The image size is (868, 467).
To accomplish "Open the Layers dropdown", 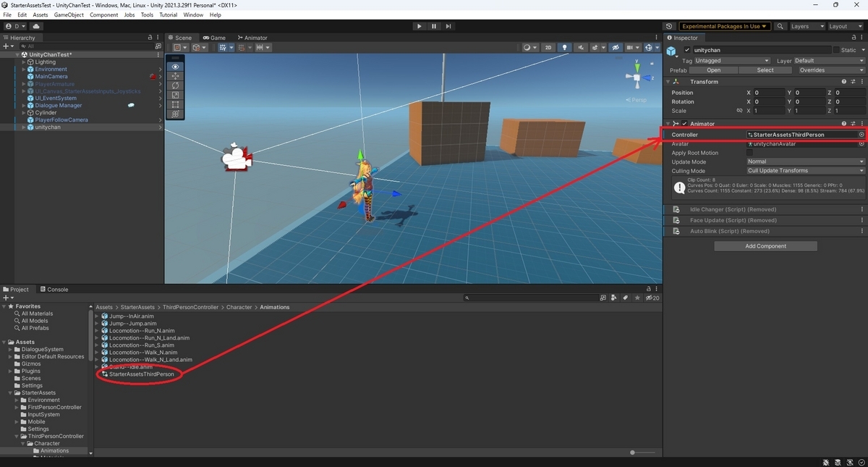I will click(807, 26).
